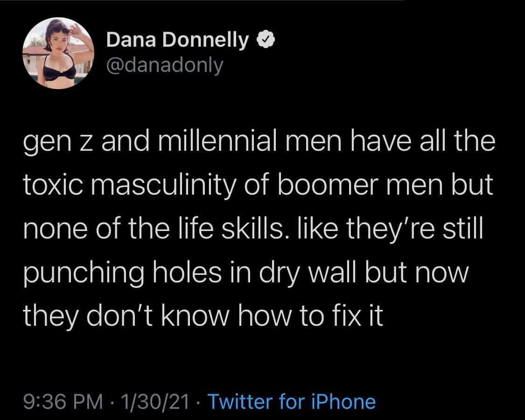Open the Dana Donnelly display name
The width and height of the screenshot is (525, 420).
pos(177,41)
